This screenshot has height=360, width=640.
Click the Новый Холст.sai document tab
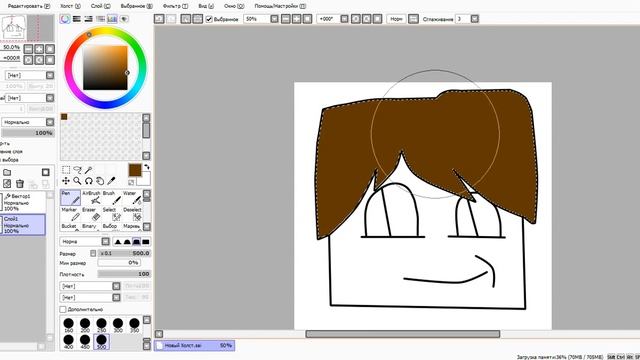click(x=194, y=345)
